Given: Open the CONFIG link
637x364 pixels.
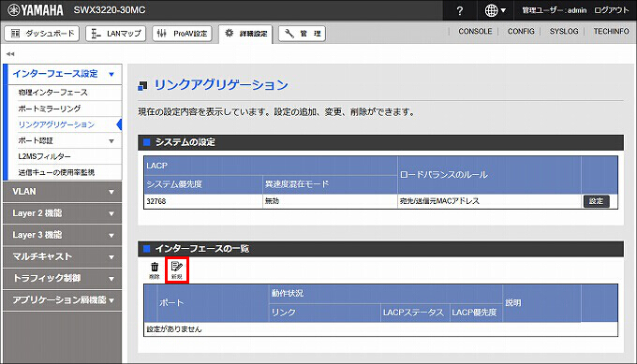Looking at the screenshot, I should click(x=521, y=31).
